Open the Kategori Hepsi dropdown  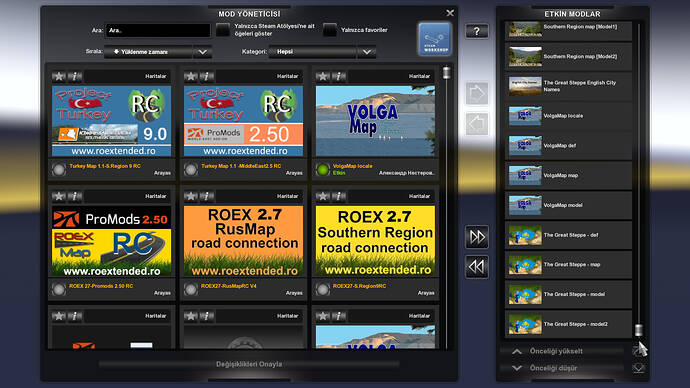[x=367, y=52]
